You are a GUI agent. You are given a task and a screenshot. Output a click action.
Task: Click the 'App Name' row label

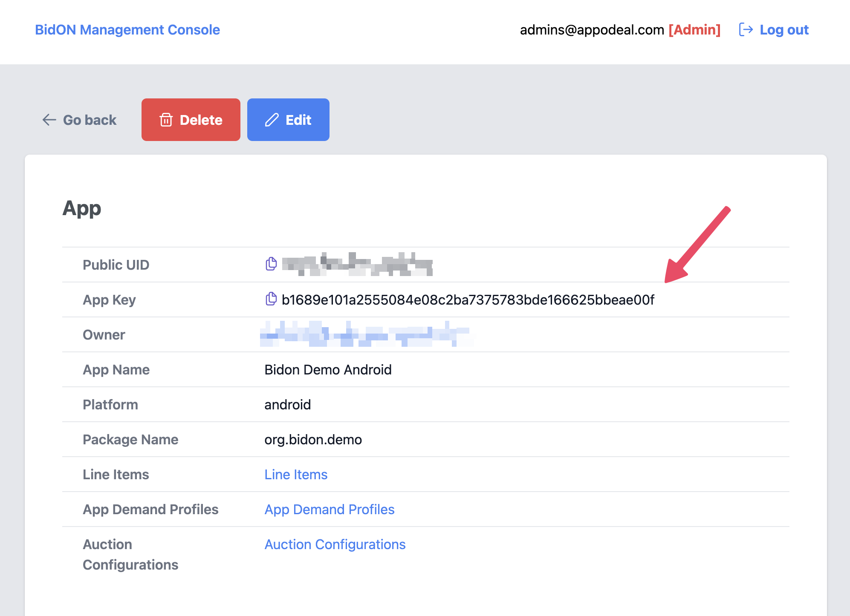116,369
